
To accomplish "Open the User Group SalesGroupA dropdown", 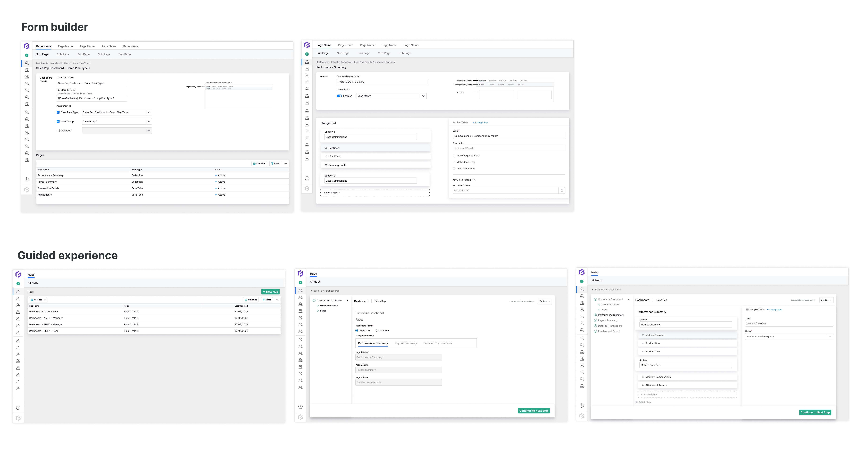I will tap(149, 122).
